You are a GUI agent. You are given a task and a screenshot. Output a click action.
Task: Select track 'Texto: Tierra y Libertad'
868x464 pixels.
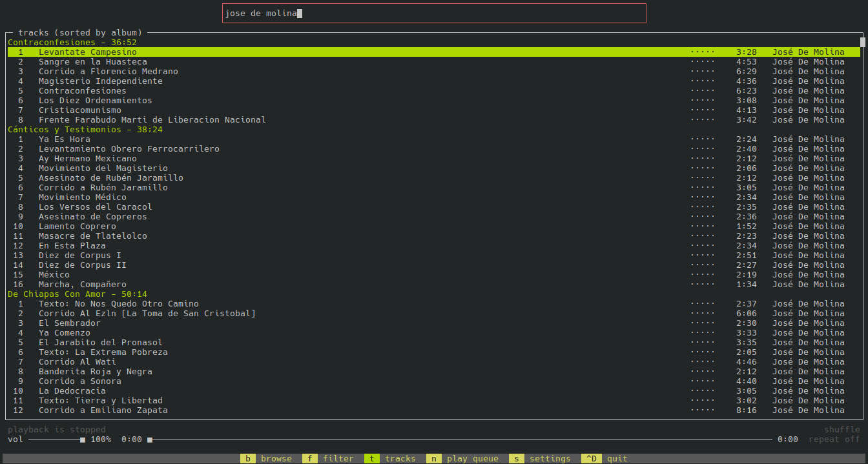(434, 401)
